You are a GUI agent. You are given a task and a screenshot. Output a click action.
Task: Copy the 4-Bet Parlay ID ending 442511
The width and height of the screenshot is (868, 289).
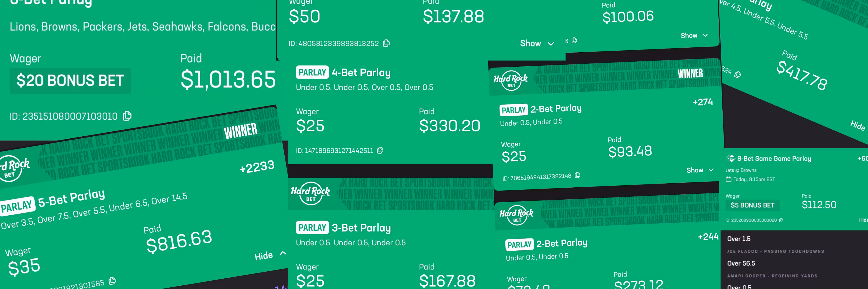click(380, 150)
